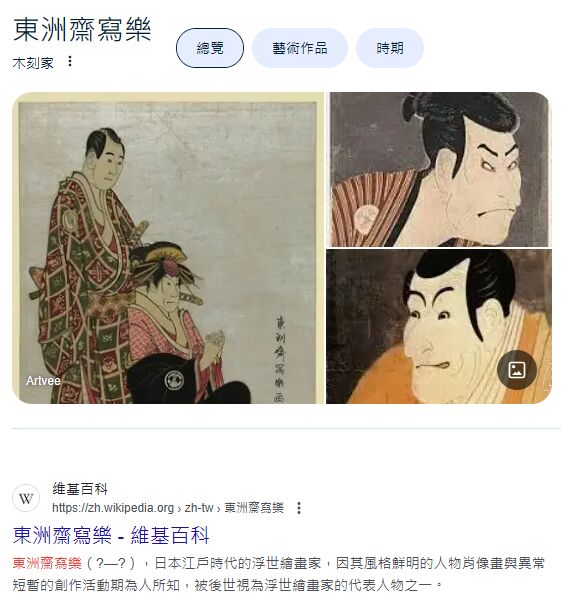Click the view more images icon
The image size is (561, 606).
click(517, 370)
